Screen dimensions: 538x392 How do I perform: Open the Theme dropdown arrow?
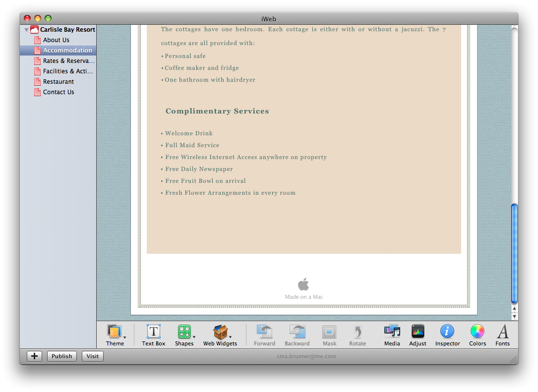coord(125,337)
